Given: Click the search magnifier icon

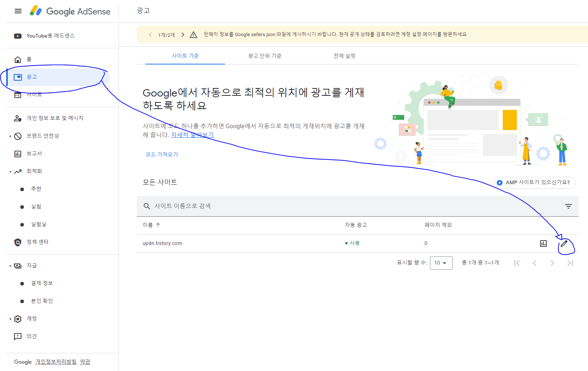Looking at the screenshot, I should (x=147, y=206).
